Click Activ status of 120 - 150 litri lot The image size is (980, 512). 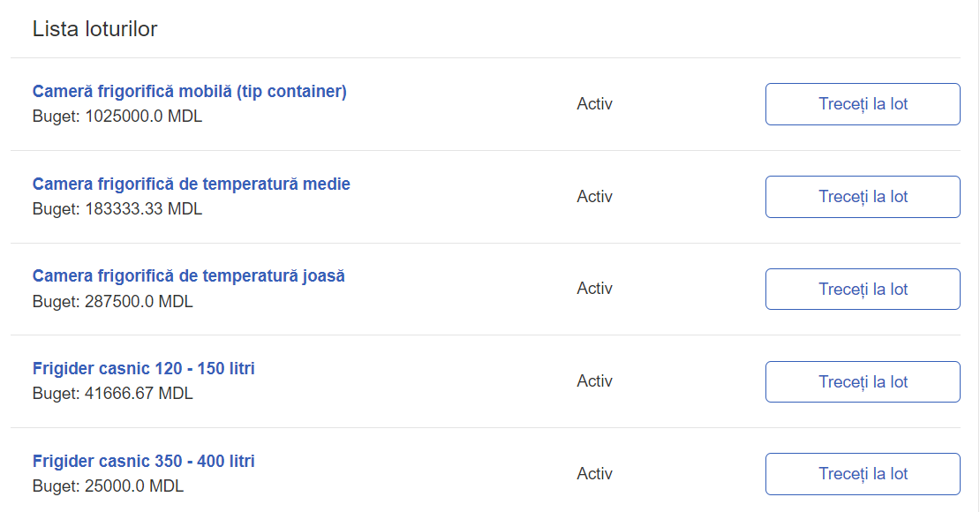click(x=594, y=380)
